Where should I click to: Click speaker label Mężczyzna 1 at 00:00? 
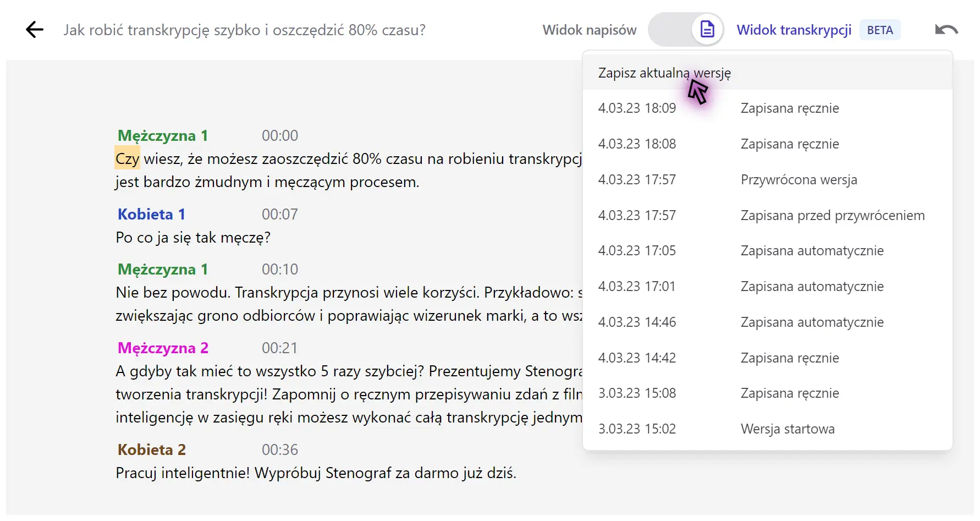click(x=163, y=135)
